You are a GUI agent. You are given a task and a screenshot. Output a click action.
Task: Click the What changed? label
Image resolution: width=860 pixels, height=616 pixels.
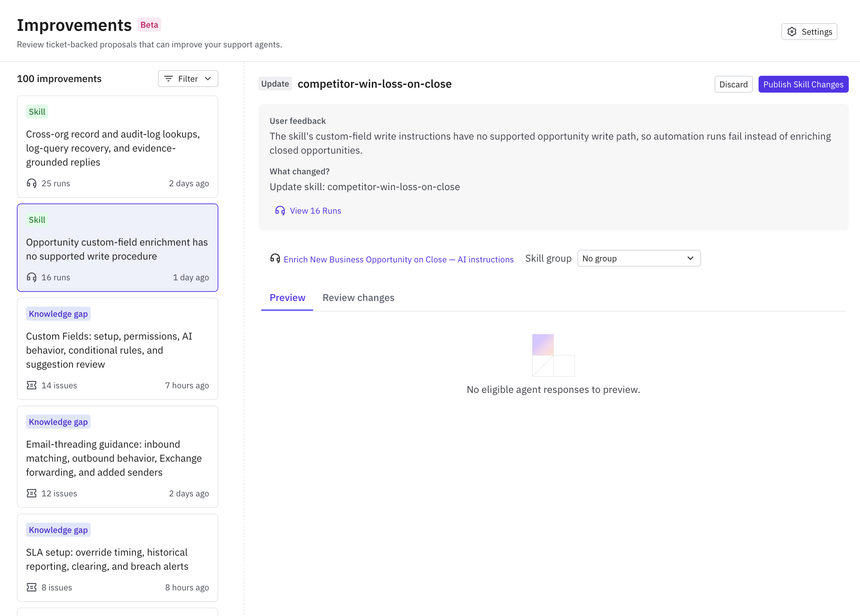(299, 171)
